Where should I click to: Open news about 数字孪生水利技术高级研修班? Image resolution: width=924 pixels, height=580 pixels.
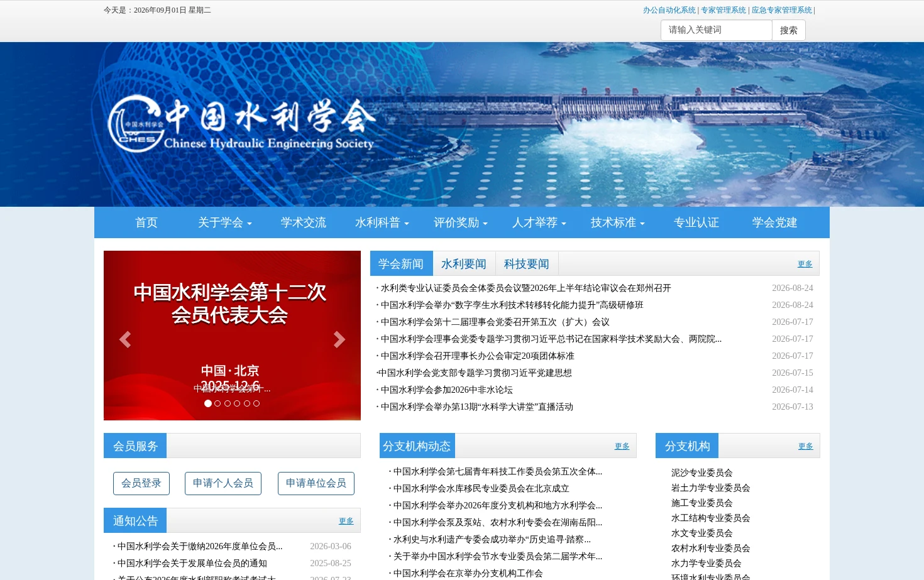512,305
